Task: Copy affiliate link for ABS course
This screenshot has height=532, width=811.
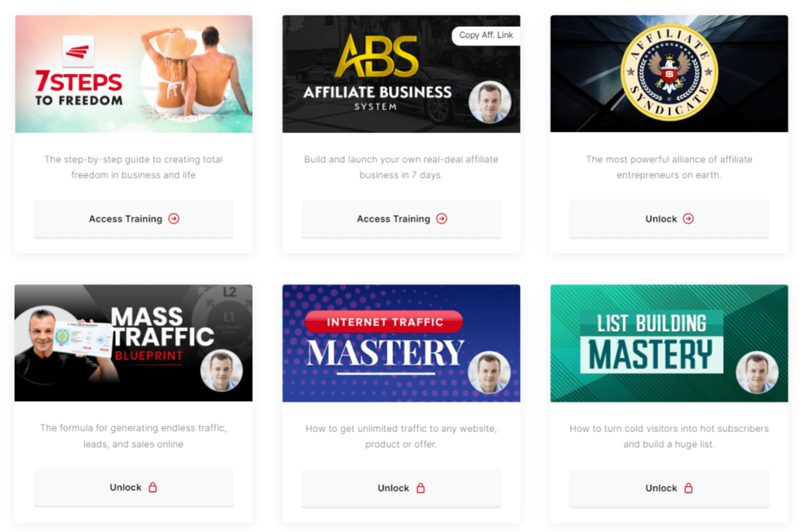Action: pos(486,35)
